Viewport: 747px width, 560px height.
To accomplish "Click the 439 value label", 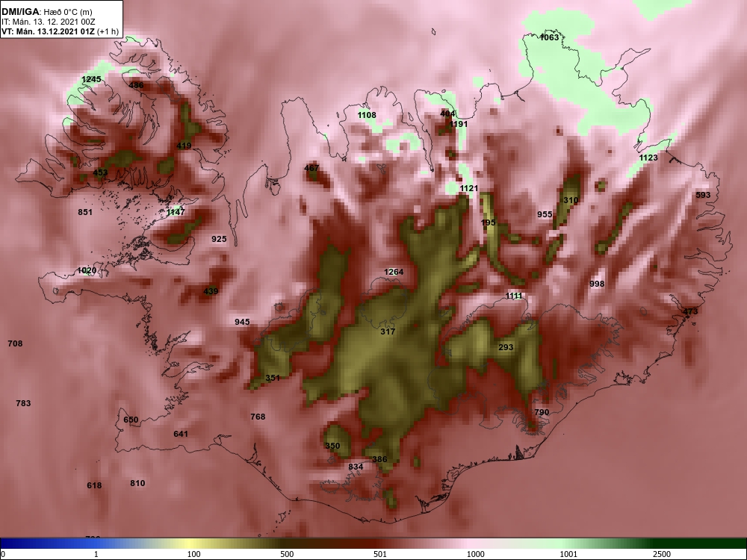I will (211, 291).
